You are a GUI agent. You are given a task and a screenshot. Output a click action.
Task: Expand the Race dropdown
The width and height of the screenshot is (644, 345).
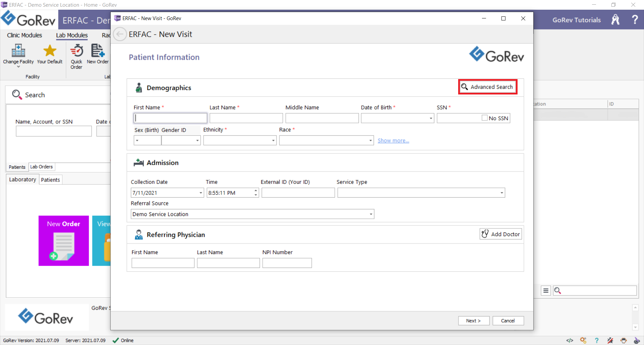370,140
